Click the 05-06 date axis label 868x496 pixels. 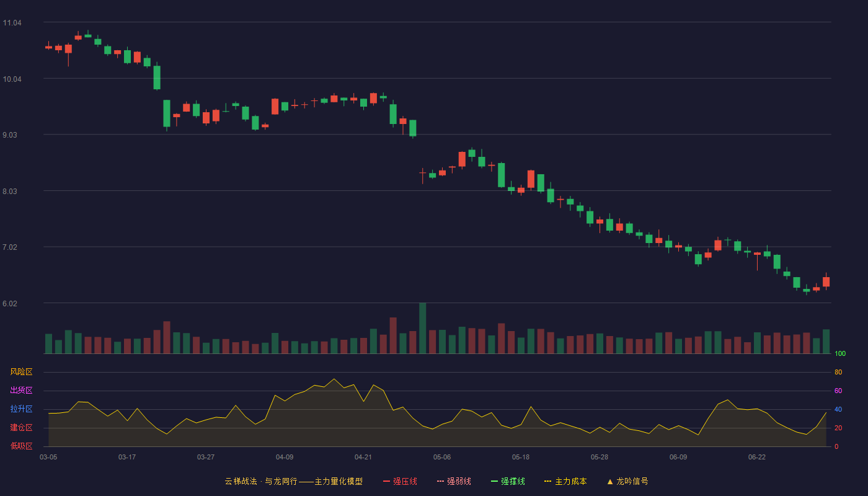point(442,457)
